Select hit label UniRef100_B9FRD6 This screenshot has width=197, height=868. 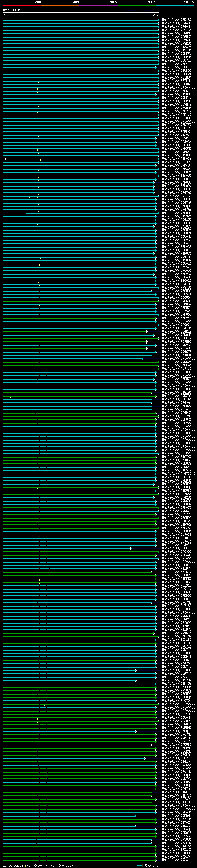177,101
